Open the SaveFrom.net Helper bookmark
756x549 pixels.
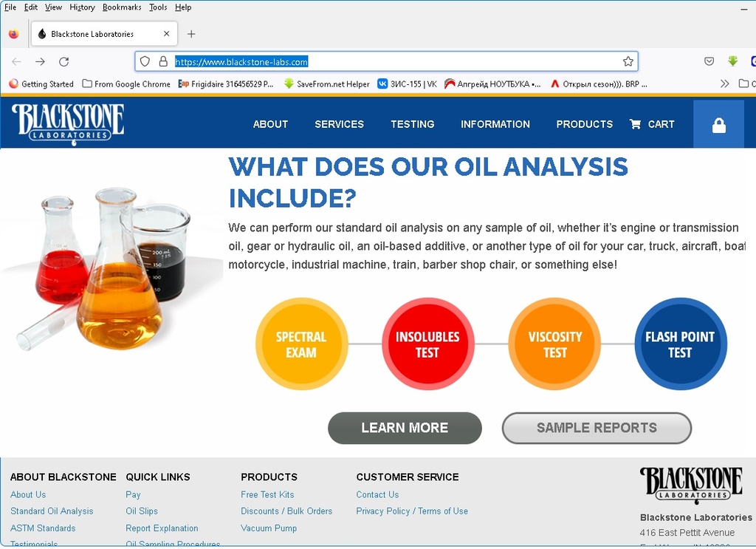pos(327,84)
